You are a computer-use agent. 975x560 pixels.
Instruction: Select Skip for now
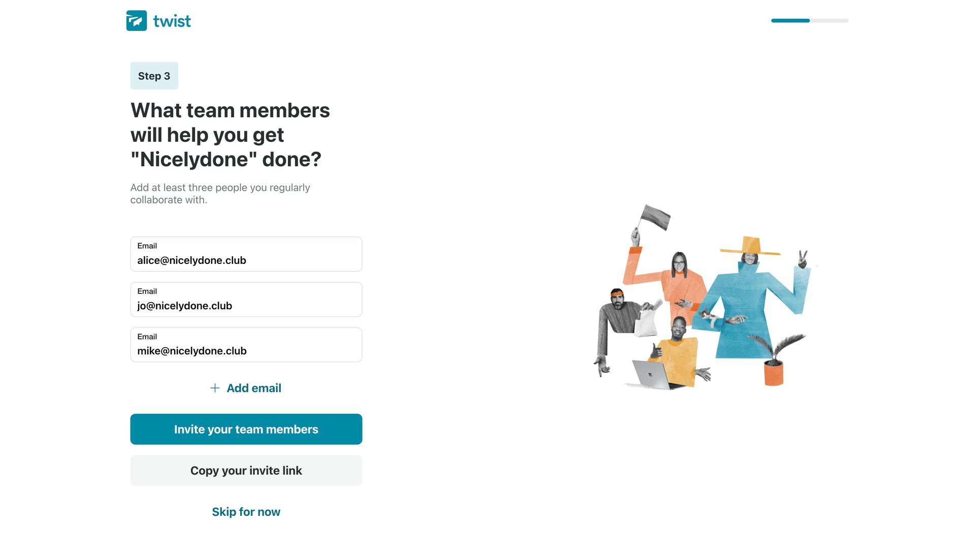246,511
